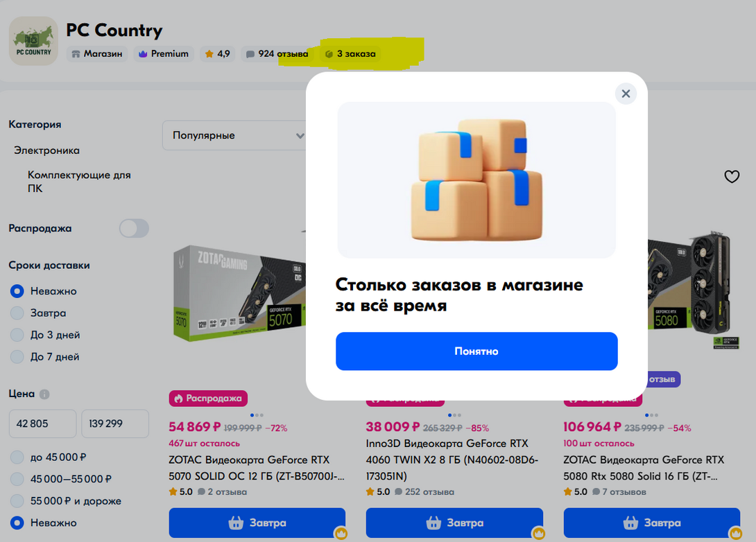Click the Магазин store badge

point(97,54)
